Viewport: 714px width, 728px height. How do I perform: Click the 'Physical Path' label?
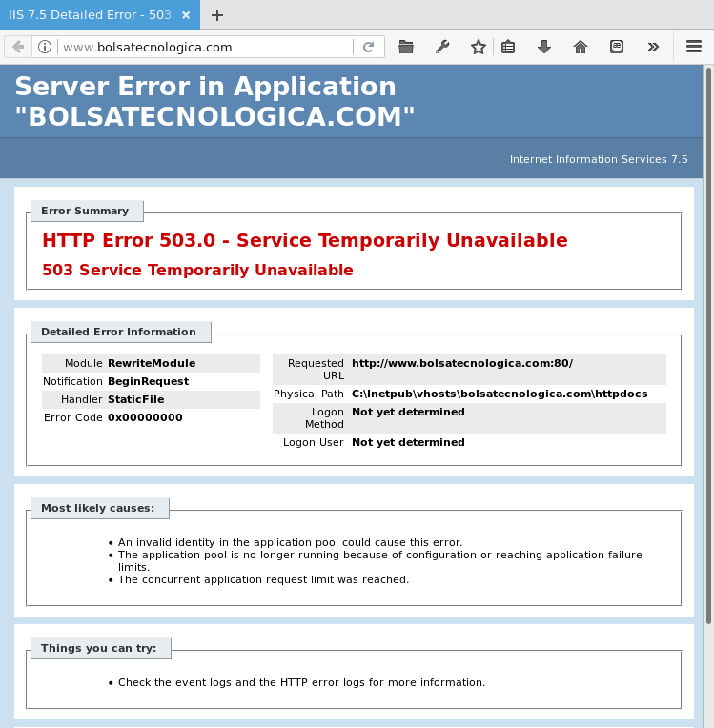[309, 394]
